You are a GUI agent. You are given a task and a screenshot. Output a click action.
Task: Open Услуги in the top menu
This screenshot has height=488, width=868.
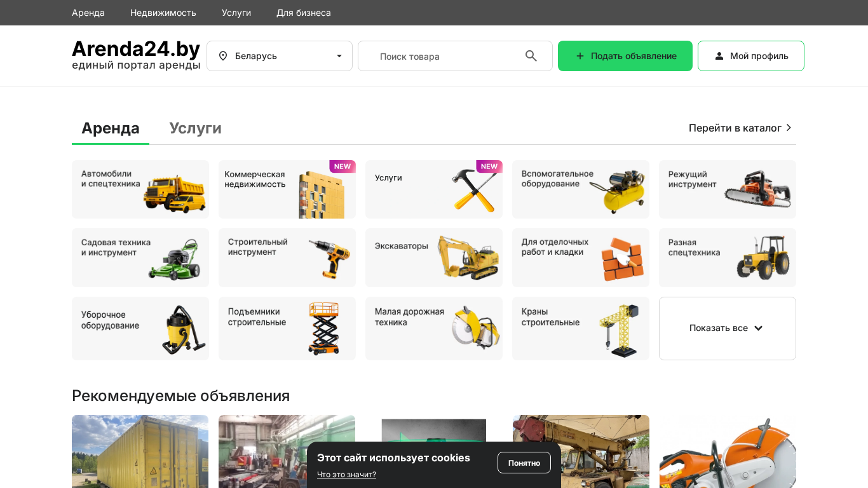tap(236, 13)
